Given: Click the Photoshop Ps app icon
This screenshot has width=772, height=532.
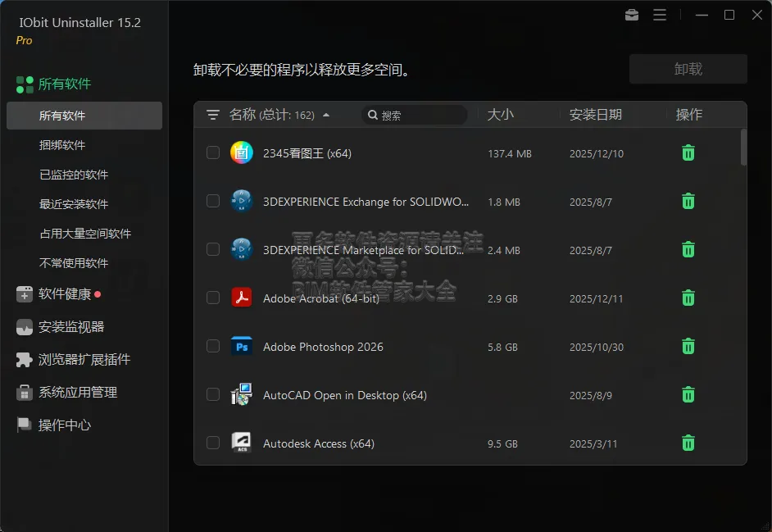Looking at the screenshot, I should point(242,346).
